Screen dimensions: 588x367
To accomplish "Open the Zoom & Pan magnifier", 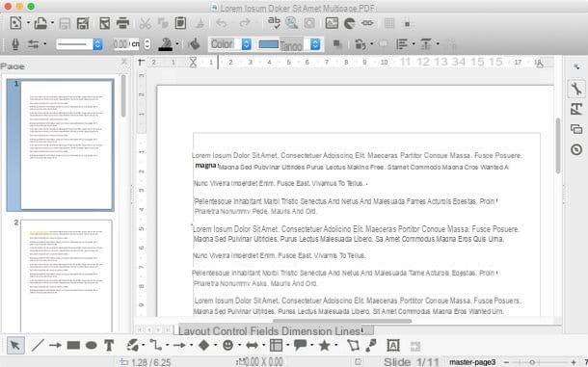I will 291,23.
